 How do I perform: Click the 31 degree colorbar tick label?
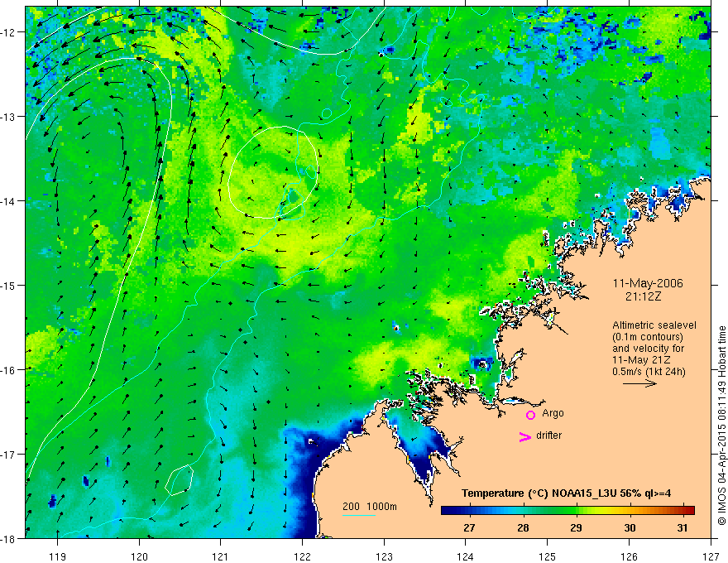pyautogui.click(x=682, y=527)
